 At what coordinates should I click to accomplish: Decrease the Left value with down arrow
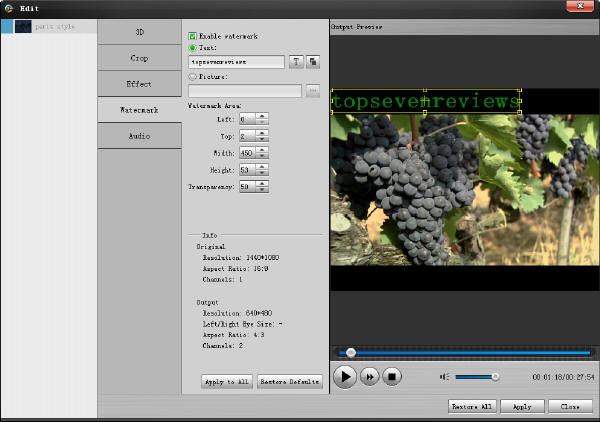coord(262,122)
